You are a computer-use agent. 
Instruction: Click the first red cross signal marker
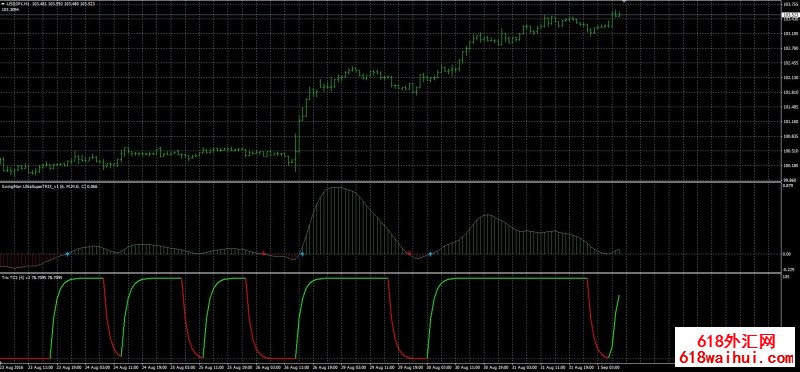coord(263,253)
